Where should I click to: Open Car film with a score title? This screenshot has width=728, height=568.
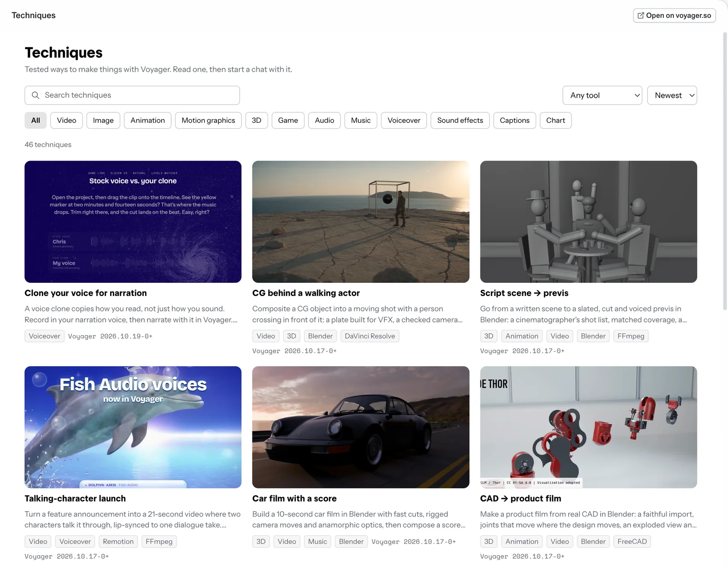[x=294, y=498]
